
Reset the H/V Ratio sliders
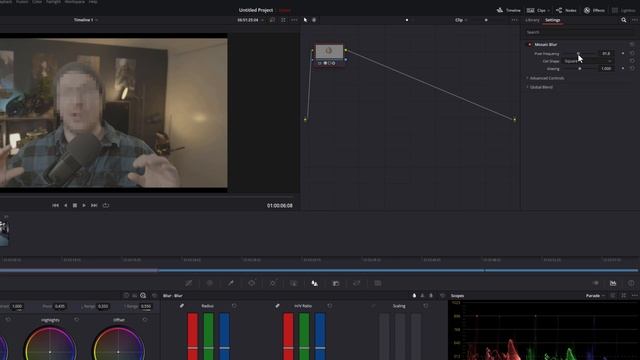tap(330, 306)
